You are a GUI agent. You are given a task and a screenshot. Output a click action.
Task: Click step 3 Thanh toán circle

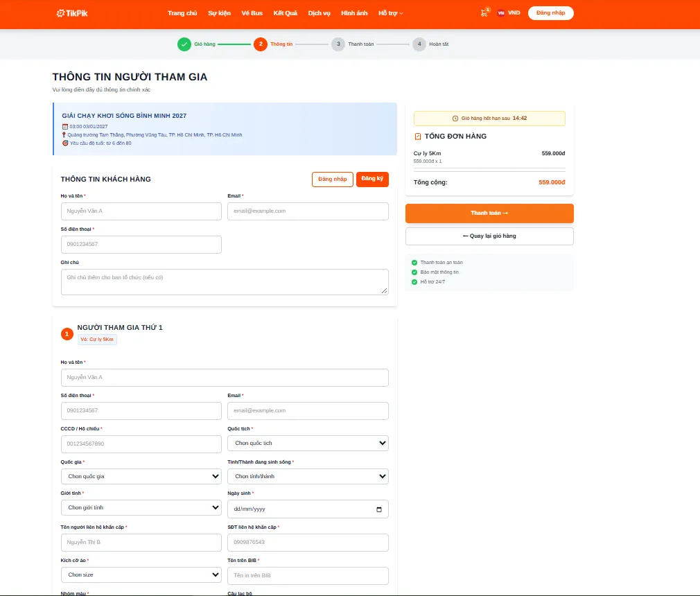coord(338,44)
